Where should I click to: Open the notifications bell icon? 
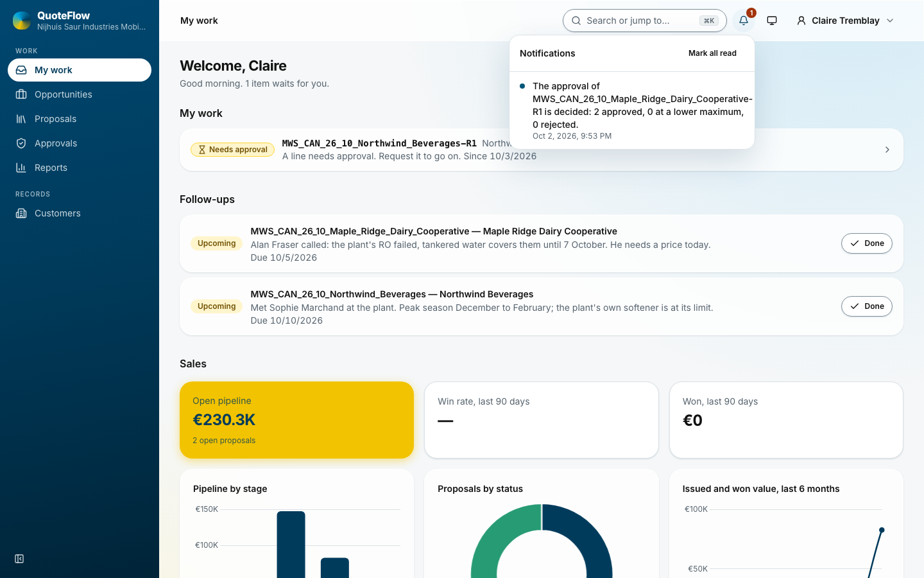point(744,21)
